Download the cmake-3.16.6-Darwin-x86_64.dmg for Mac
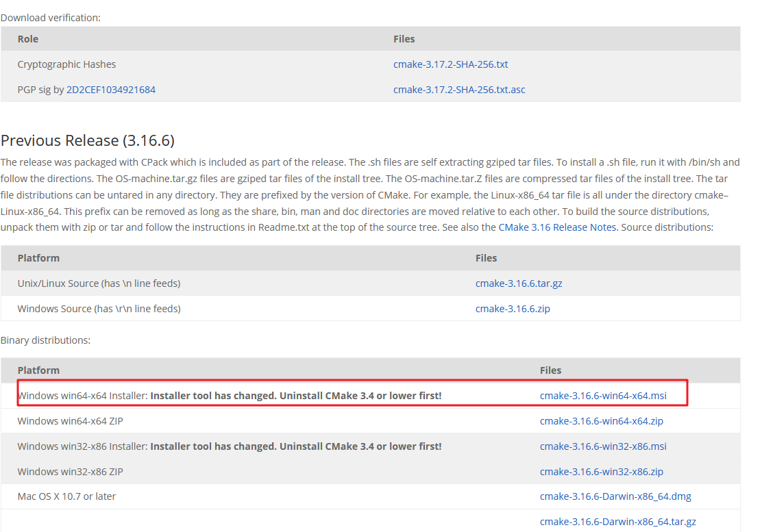 coord(615,496)
